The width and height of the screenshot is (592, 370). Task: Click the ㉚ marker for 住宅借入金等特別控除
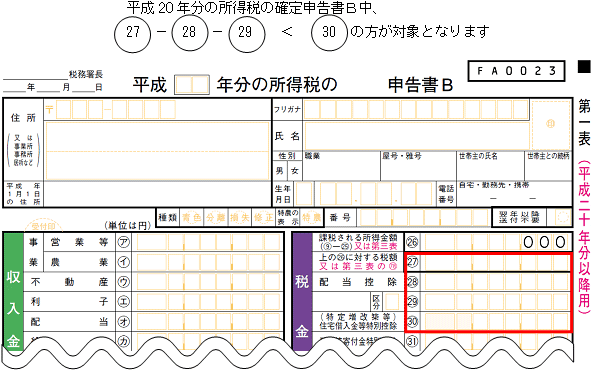(x=412, y=322)
